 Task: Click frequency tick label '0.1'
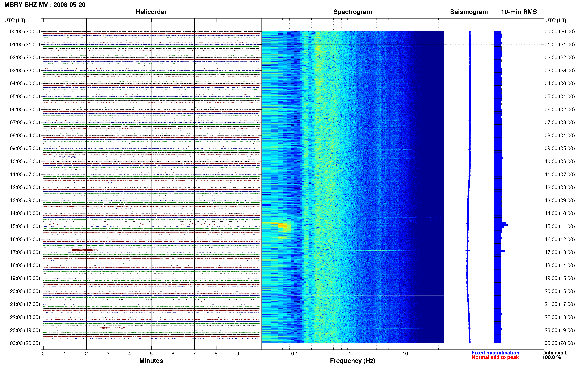click(x=295, y=354)
